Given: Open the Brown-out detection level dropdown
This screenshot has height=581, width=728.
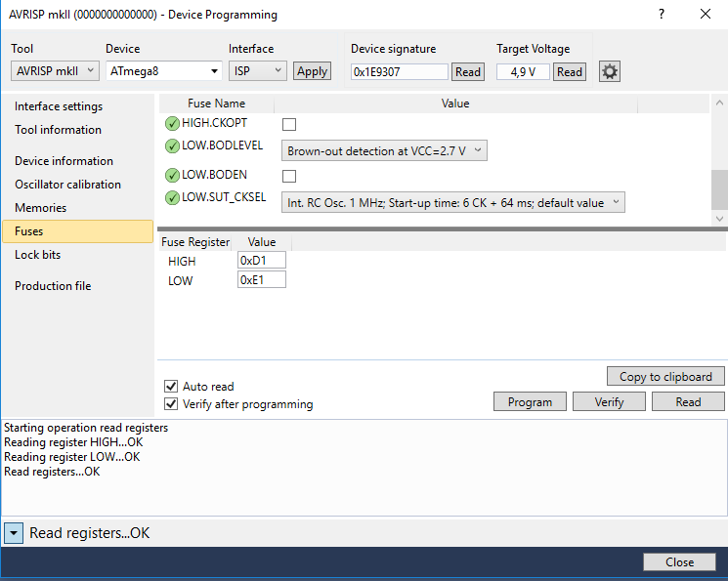Looking at the screenshot, I should tap(384, 150).
